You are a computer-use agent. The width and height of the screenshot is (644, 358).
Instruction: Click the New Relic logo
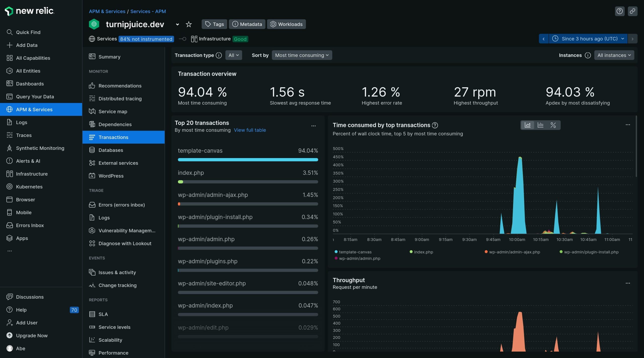coord(29,11)
